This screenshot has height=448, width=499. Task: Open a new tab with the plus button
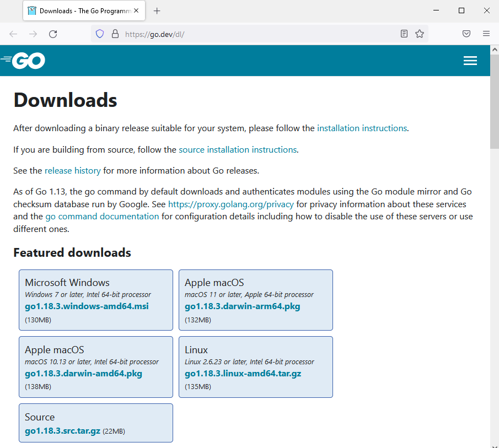pyautogui.click(x=157, y=11)
